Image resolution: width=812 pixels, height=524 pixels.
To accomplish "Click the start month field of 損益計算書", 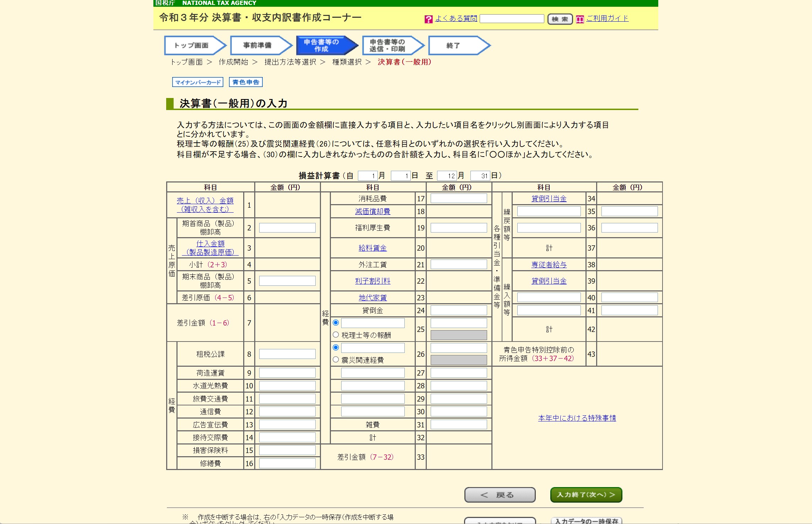I will 367,176.
